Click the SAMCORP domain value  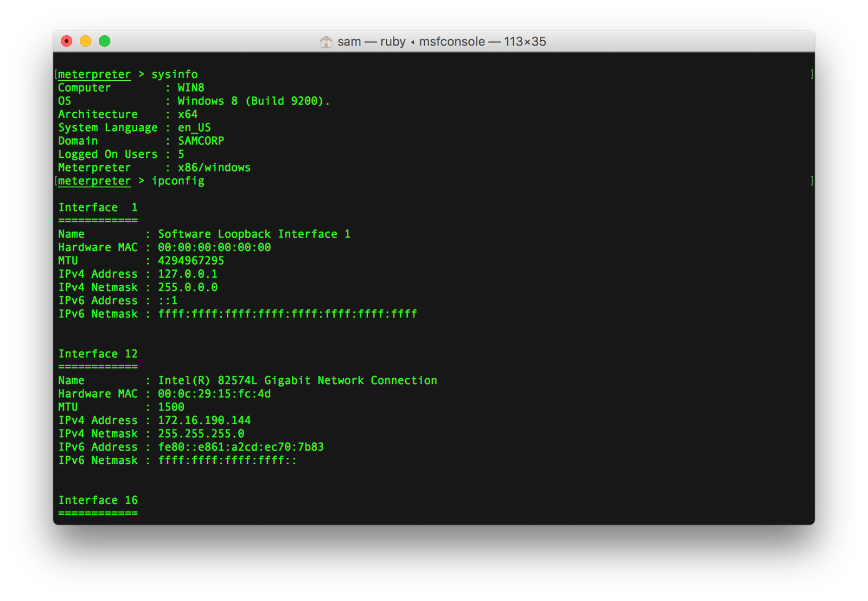(201, 141)
